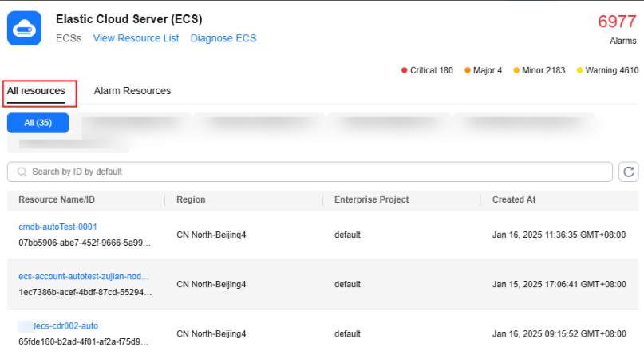Image resolution: width=644 pixels, height=355 pixels.
Task: Switch to the All resources tab
Action: tap(36, 91)
